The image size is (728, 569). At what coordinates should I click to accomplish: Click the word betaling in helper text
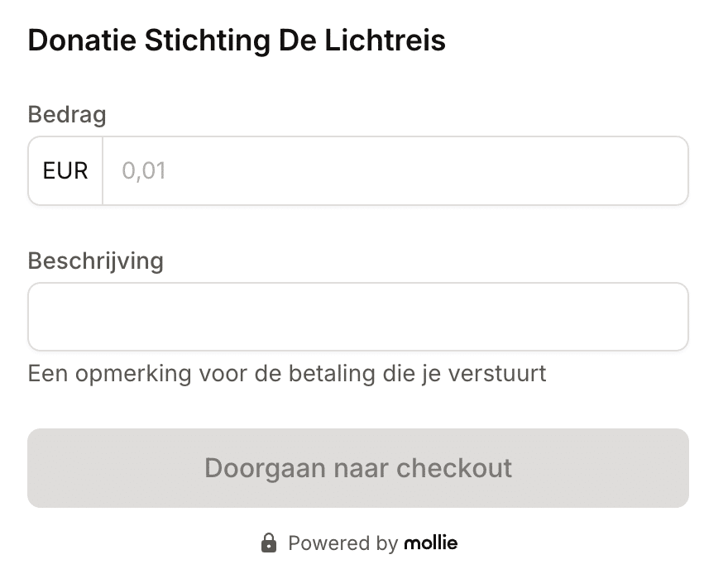pos(331,373)
